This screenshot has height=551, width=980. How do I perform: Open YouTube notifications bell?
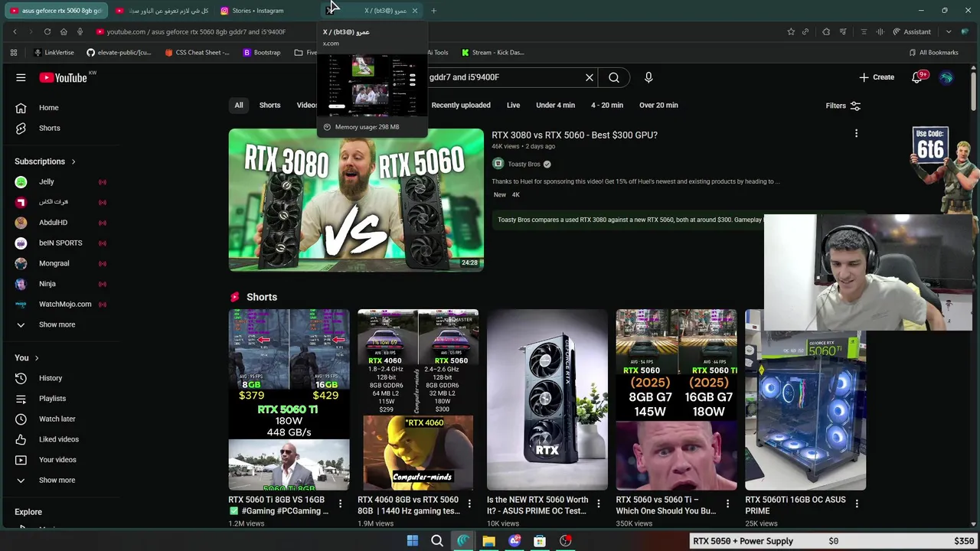(918, 77)
